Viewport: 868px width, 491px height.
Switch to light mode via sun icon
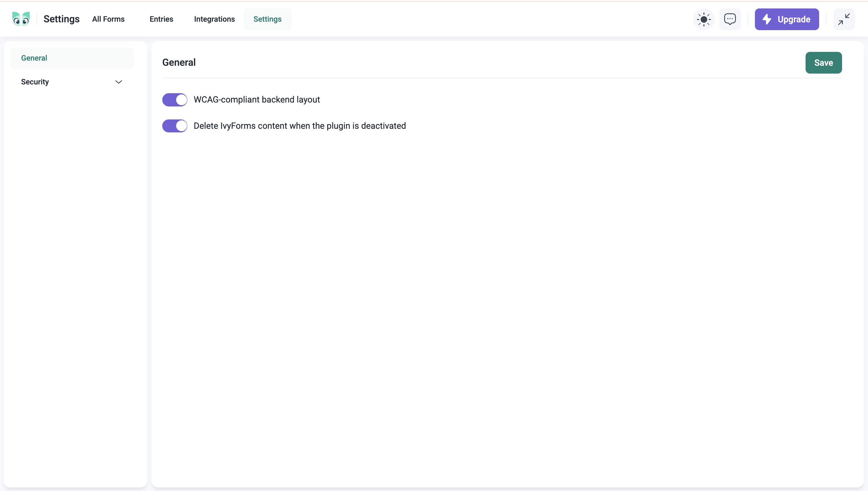[x=703, y=19]
